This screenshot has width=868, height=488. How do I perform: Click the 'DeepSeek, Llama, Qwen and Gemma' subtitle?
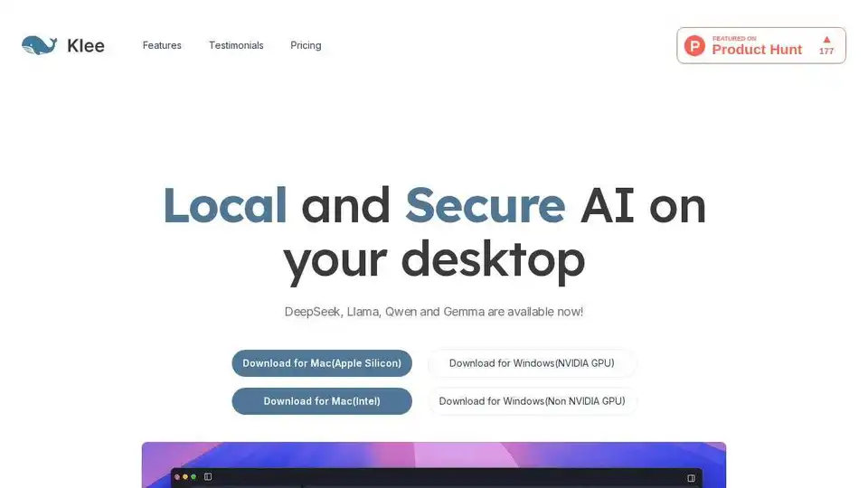click(x=434, y=312)
